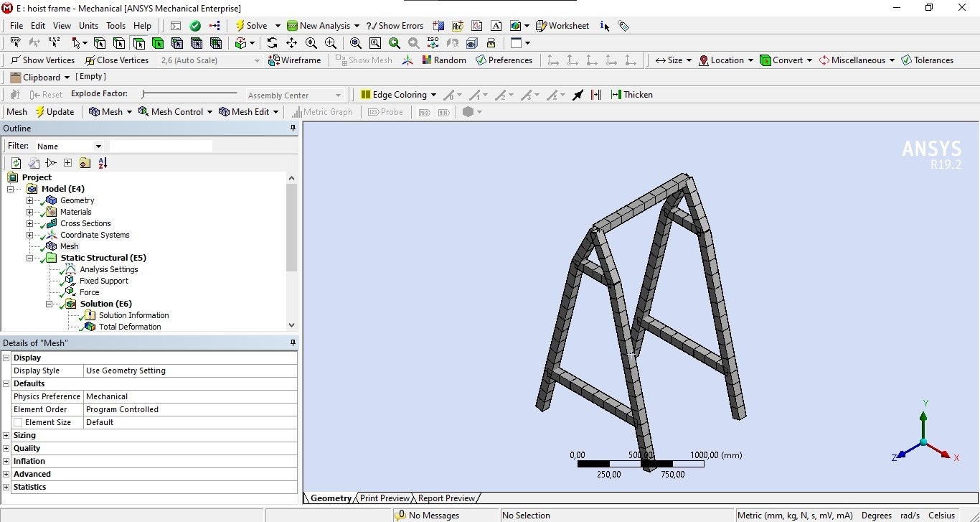The image size is (980, 522).
Task: Click the Random colors icon
Action: pyautogui.click(x=443, y=60)
